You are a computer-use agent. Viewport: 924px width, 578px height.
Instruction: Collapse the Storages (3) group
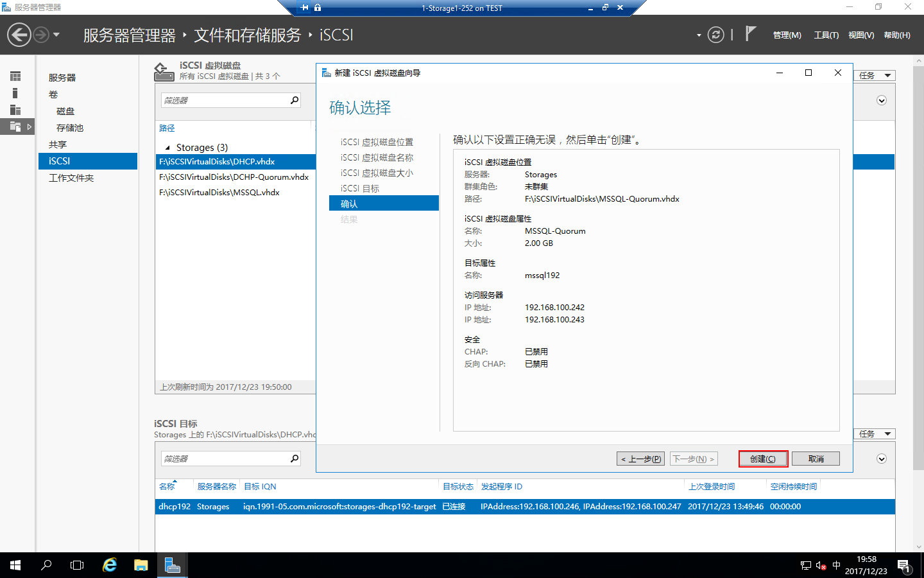(168, 148)
